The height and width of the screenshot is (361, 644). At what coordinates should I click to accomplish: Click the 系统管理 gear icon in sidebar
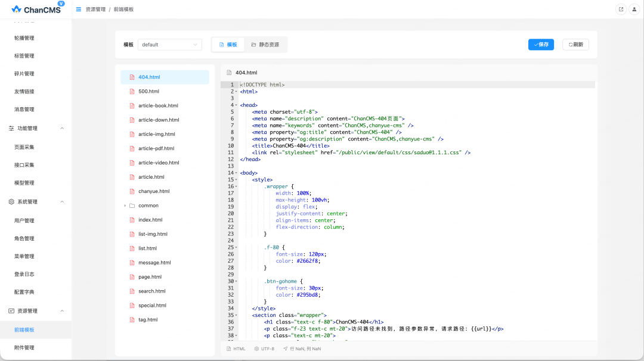point(11,202)
